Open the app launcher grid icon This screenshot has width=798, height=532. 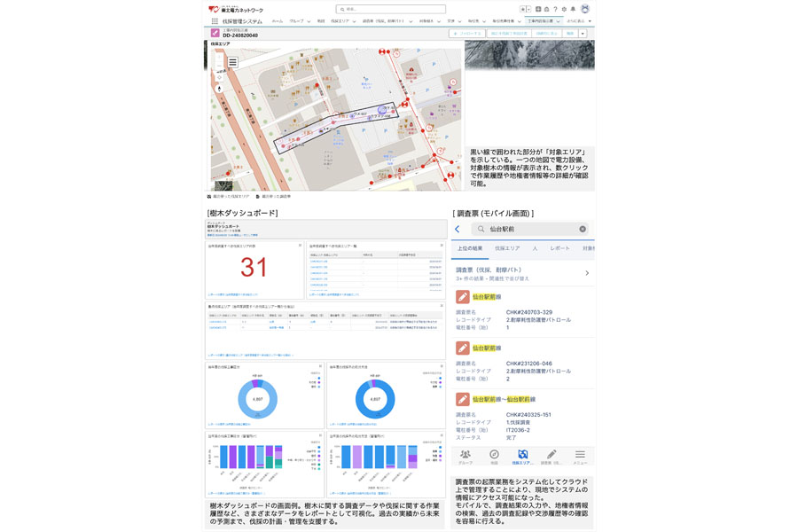pyautogui.click(x=215, y=21)
